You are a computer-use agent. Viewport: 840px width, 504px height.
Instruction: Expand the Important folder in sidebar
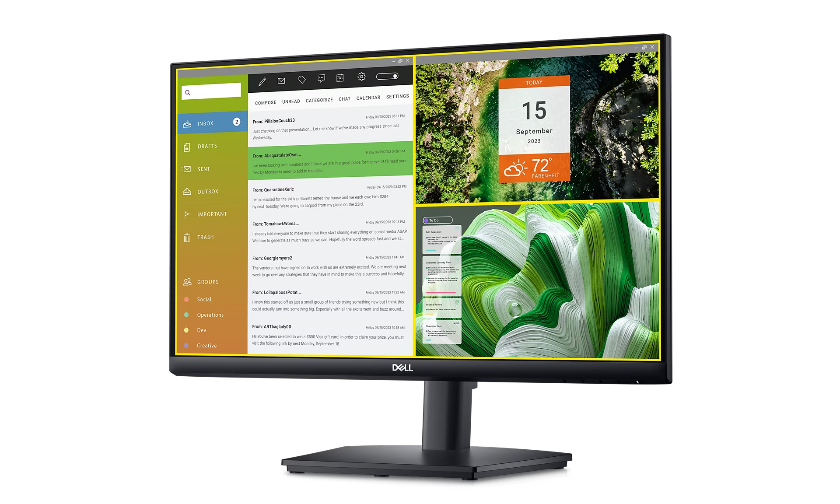(212, 214)
